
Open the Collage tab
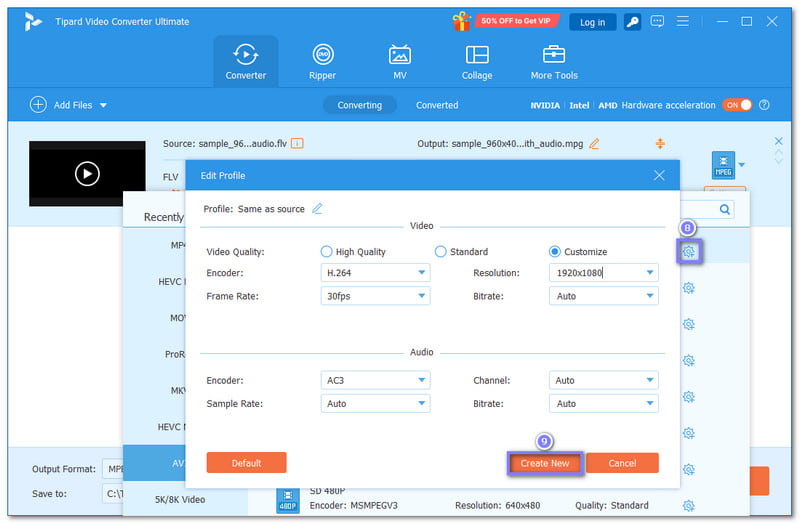click(477, 62)
